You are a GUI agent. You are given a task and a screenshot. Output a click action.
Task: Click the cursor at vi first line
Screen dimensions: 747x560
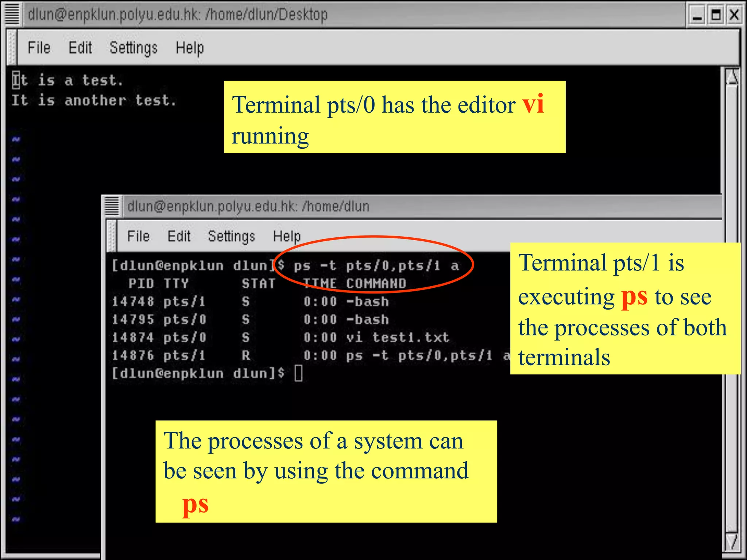16,80
